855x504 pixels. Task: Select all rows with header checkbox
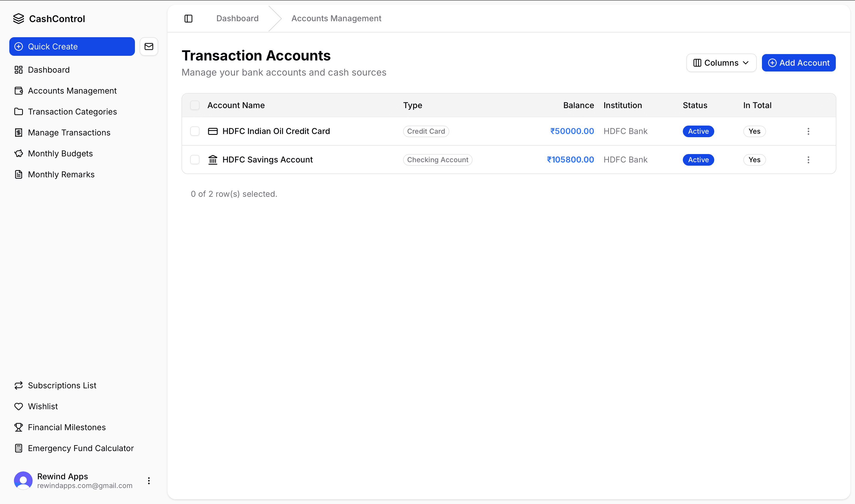coord(195,105)
